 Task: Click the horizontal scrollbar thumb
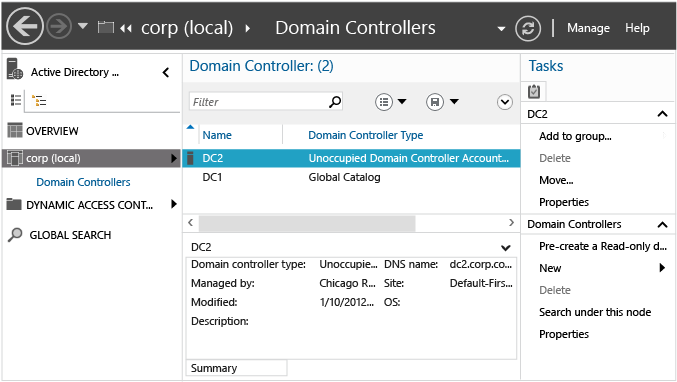(307, 224)
